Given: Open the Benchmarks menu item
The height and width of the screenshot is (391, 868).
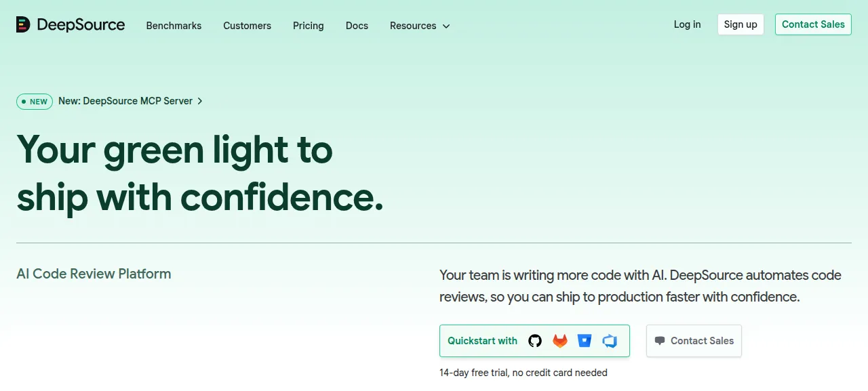Looking at the screenshot, I should pos(174,26).
